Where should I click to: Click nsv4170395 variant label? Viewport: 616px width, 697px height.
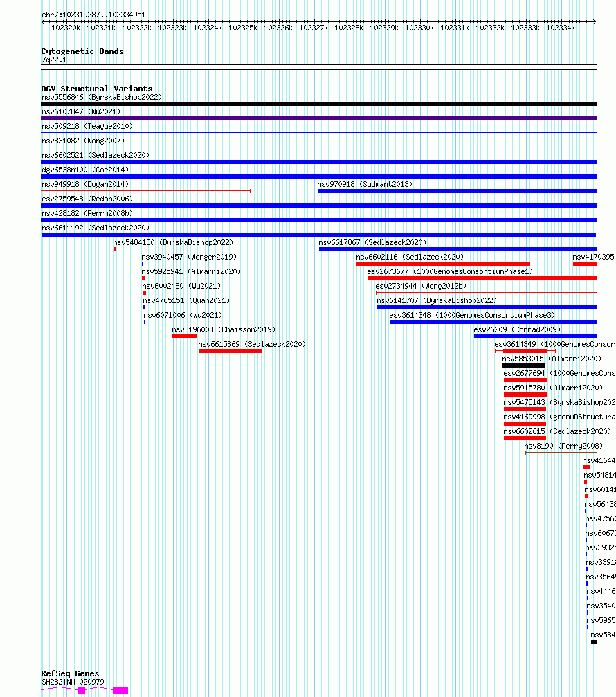pyautogui.click(x=593, y=257)
